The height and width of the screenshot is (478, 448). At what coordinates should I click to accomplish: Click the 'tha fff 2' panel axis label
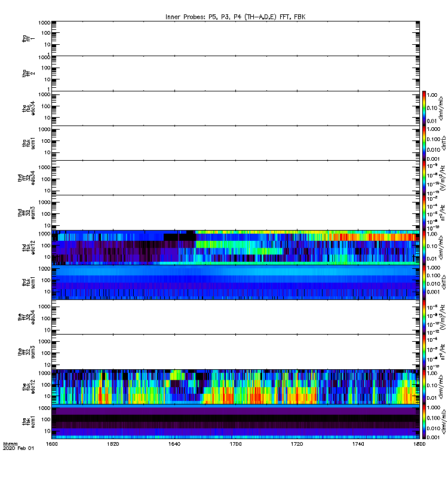pyautogui.click(x=29, y=73)
